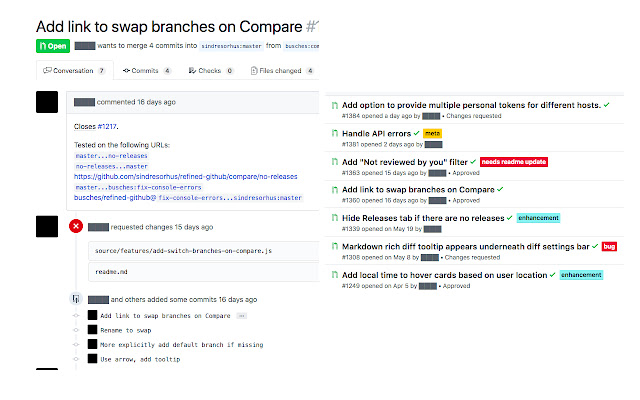Click the readme.md file entry
The width and height of the screenshot is (640, 400).
click(x=109, y=271)
